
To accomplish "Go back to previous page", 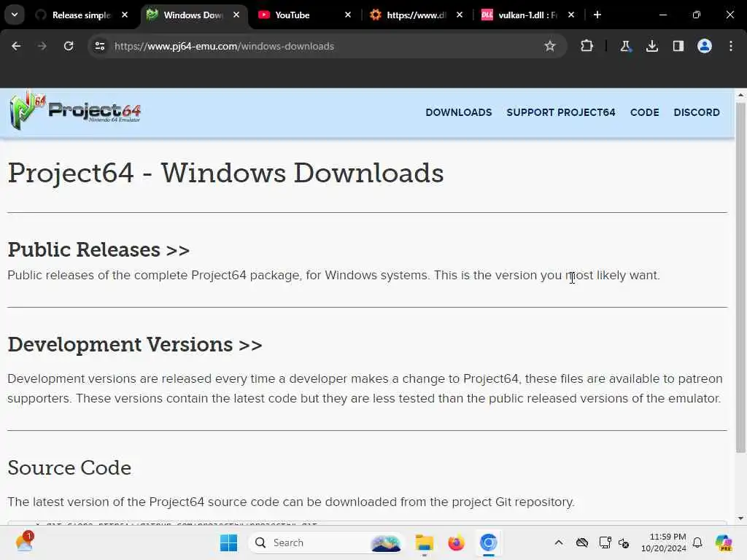I will pyautogui.click(x=16, y=46).
